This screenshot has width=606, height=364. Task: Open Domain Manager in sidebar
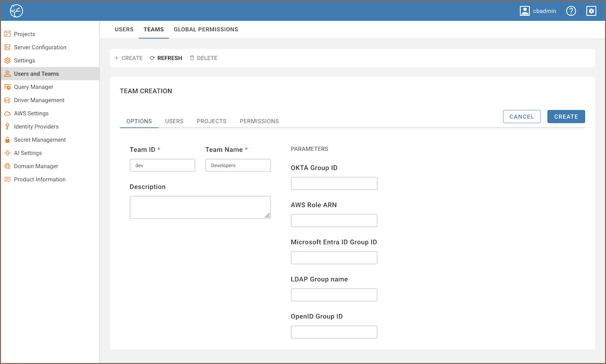tap(36, 166)
